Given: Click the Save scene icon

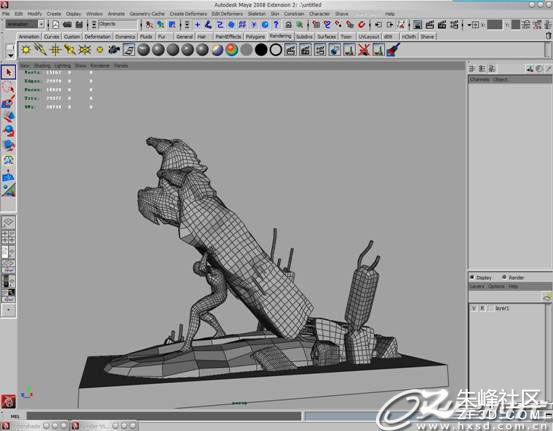Looking at the screenshot, I should pos(79,24).
